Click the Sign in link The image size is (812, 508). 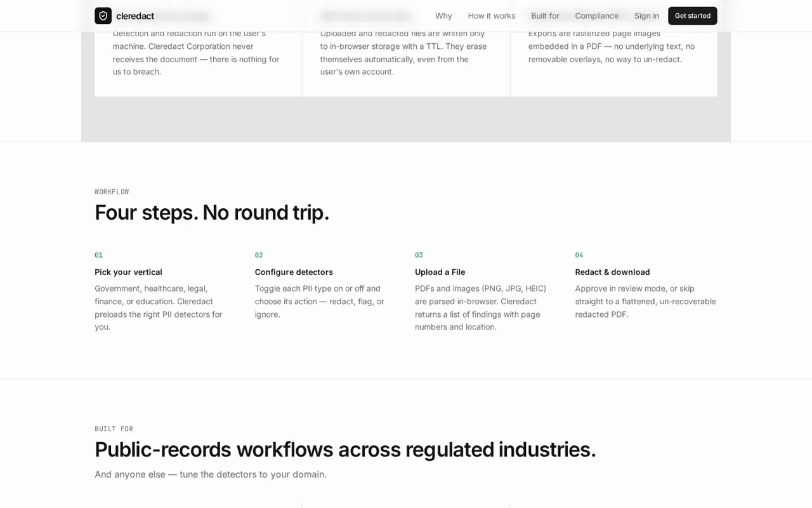point(646,16)
